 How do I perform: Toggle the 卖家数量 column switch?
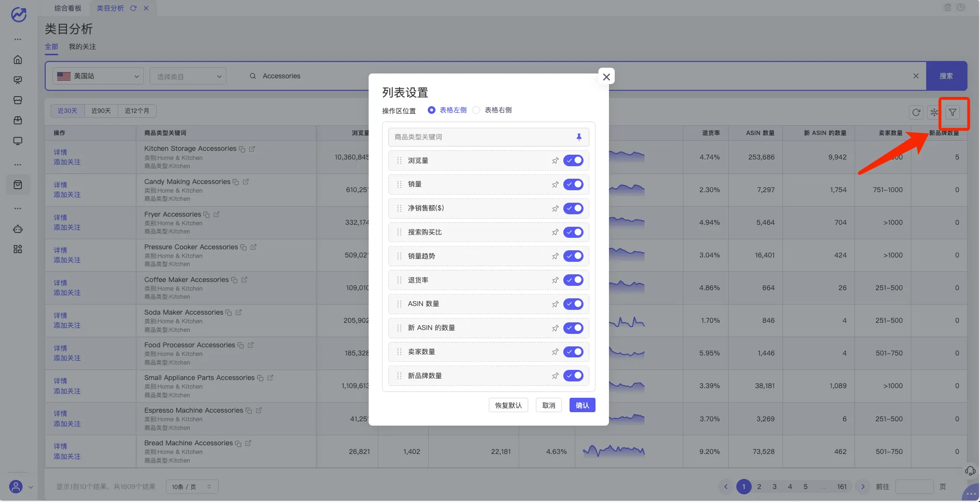[573, 352]
